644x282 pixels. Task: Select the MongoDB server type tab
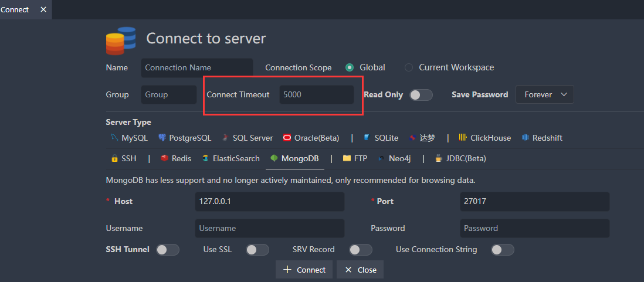(x=295, y=158)
